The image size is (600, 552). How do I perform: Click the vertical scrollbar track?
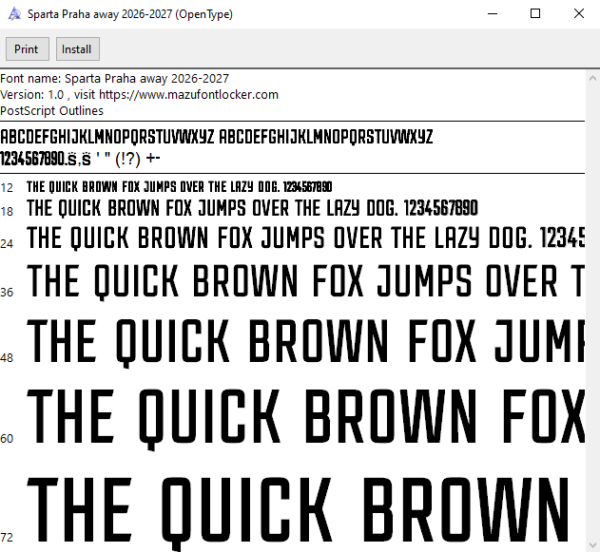(x=593, y=311)
